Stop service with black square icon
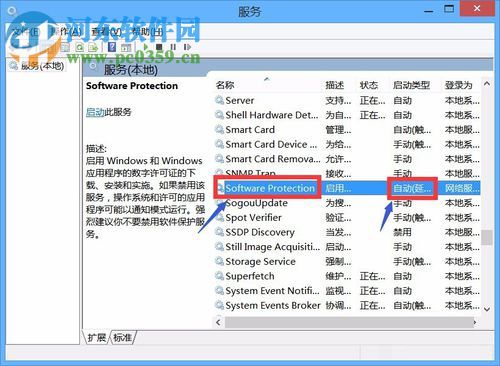The width and height of the screenshot is (500, 366). click(x=159, y=47)
